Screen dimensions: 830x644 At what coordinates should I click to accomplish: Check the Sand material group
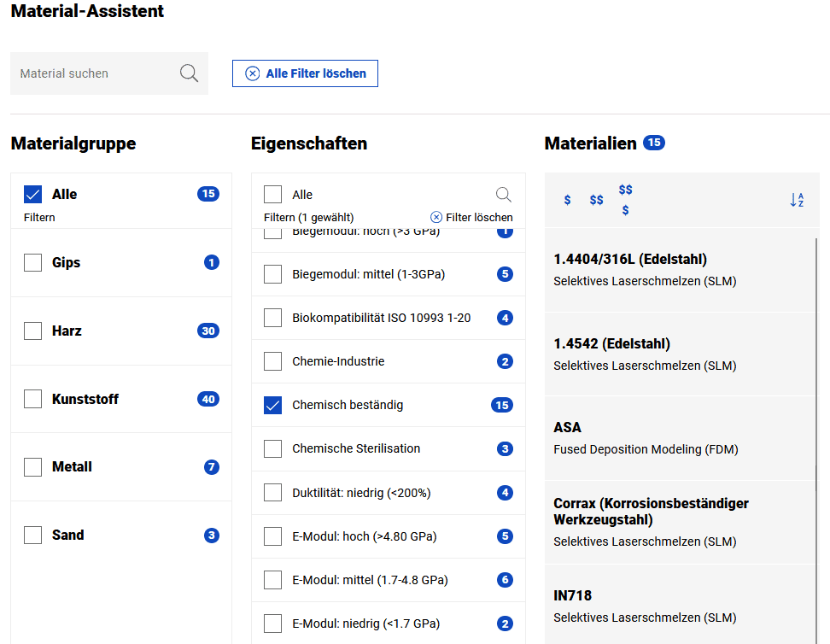[x=32, y=536]
